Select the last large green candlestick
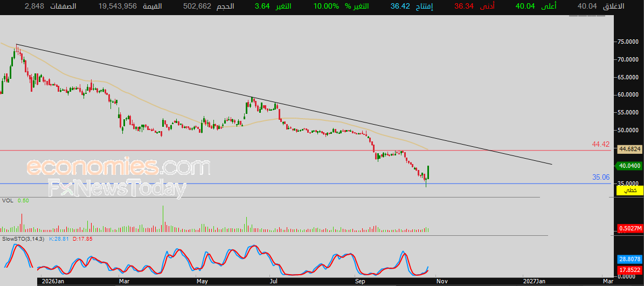Image resolution: width=644 pixels, height=286 pixels. [428, 172]
